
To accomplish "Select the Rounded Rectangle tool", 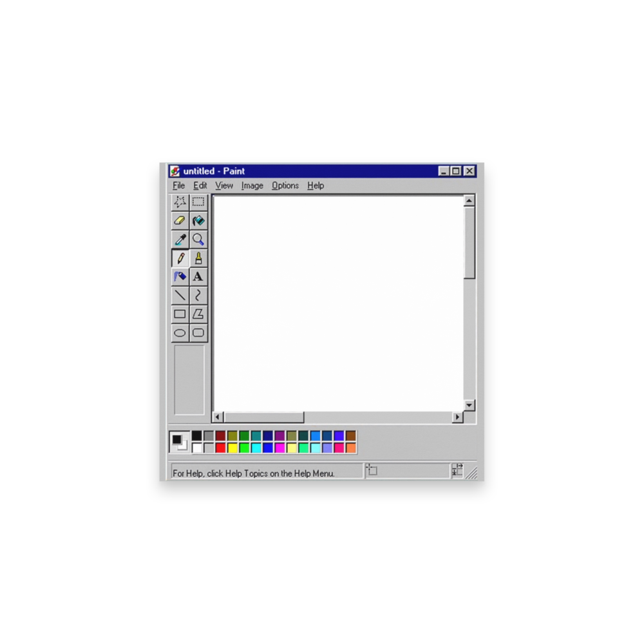I will tap(198, 332).
